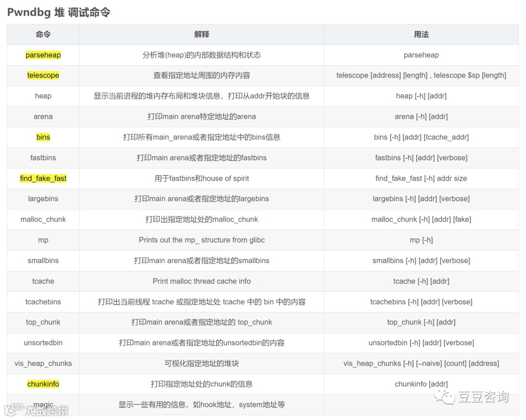The height and width of the screenshot is (420, 526).
Task: Click usage 'largebins [-h] [addr] [verbose]'
Action: (421, 199)
